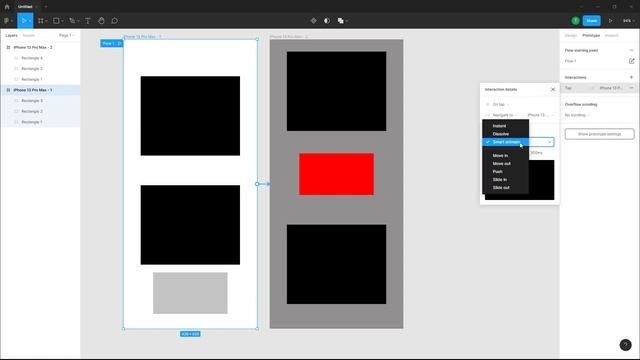
Task: Switch to the Prototype tab
Action: (x=591, y=36)
